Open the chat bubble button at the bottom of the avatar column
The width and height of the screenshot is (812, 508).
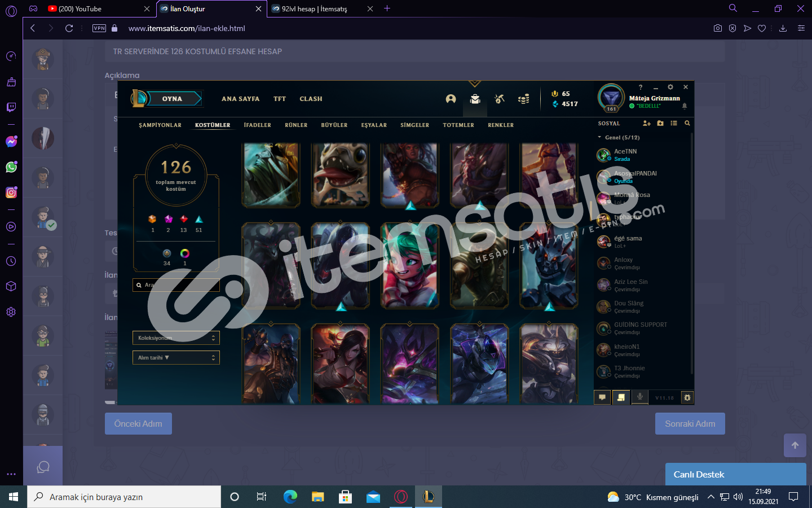click(x=43, y=467)
